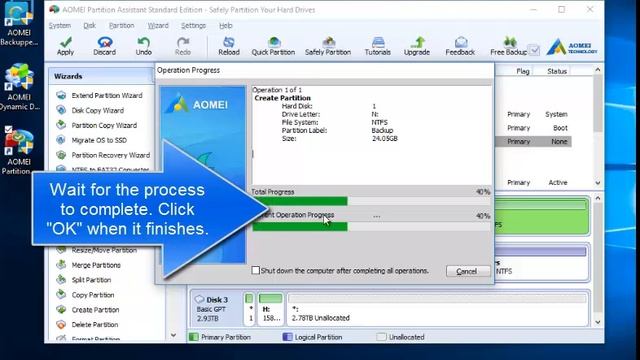Open Extend Partition Wizard
Viewport: 640px width, 360px height.
(x=107, y=95)
